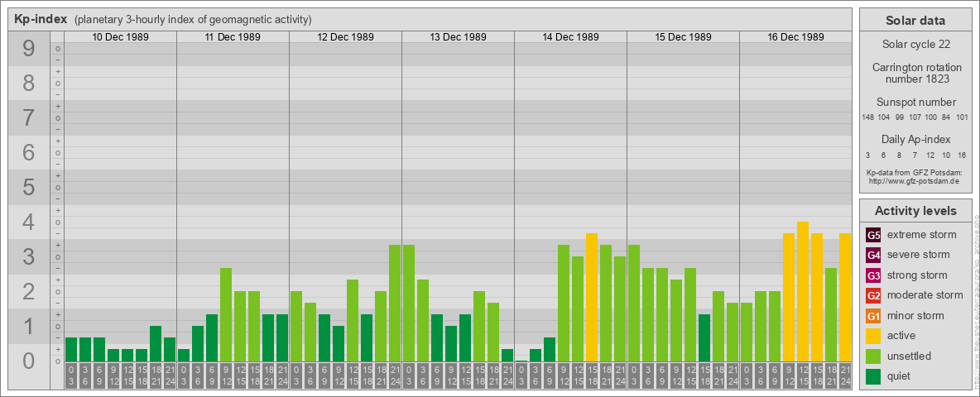The image size is (980, 397).
Task: Click the 'Solar cycle 22' text
Action: [x=915, y=45]
